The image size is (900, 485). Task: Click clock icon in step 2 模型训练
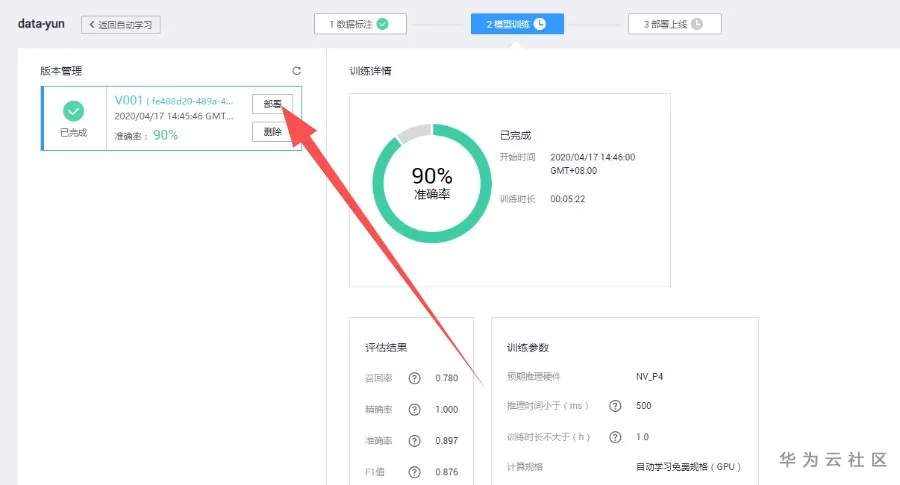(x=540, y=24)
